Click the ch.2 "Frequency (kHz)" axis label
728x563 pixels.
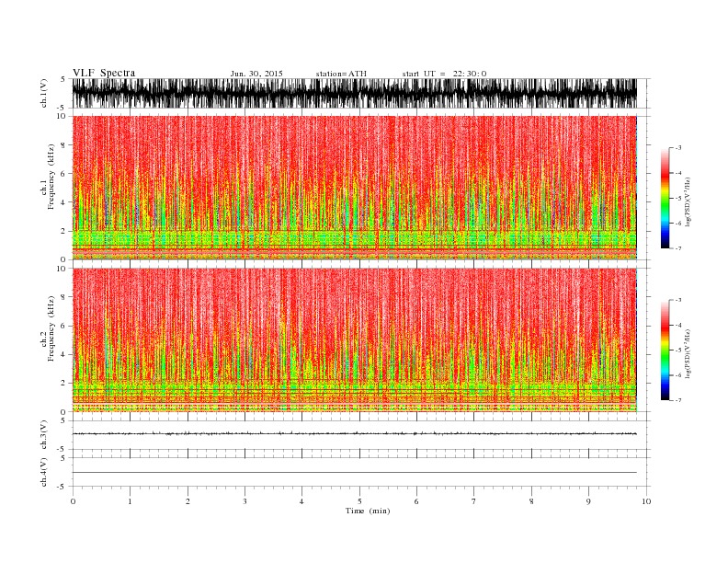[51, 329]
